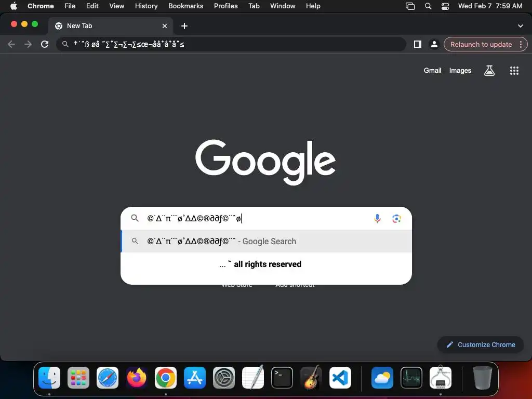Search by image with Google Lens icon

tap(396, 219)
